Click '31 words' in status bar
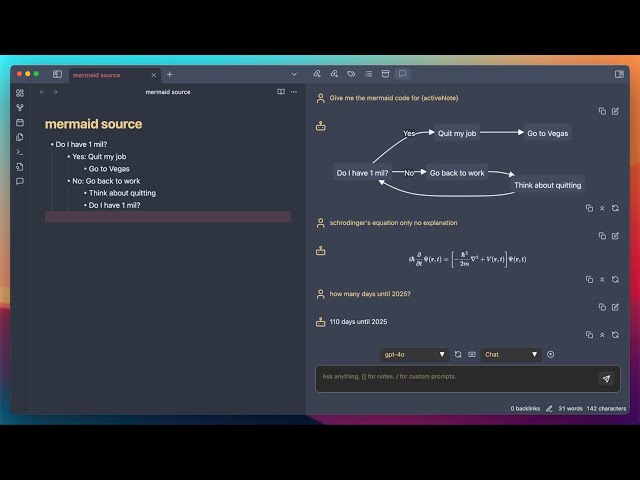 pos(570,409)
